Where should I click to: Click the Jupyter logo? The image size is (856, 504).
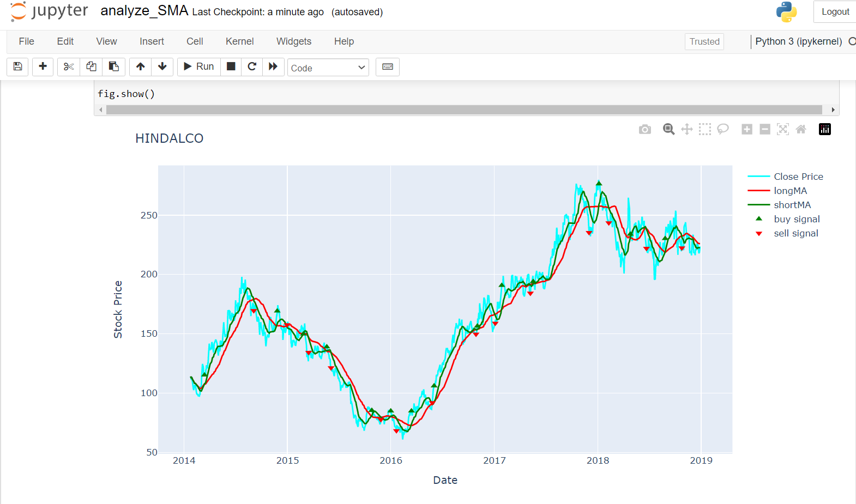pyautogui.click(x=49, y=11)
